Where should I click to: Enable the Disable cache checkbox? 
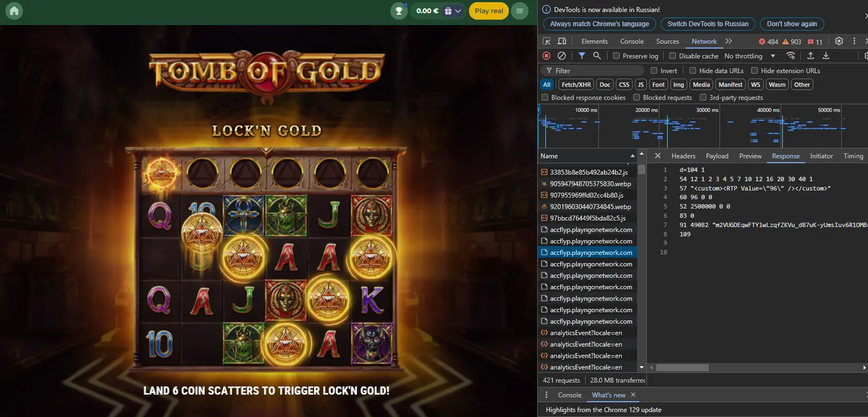[673, 56]
